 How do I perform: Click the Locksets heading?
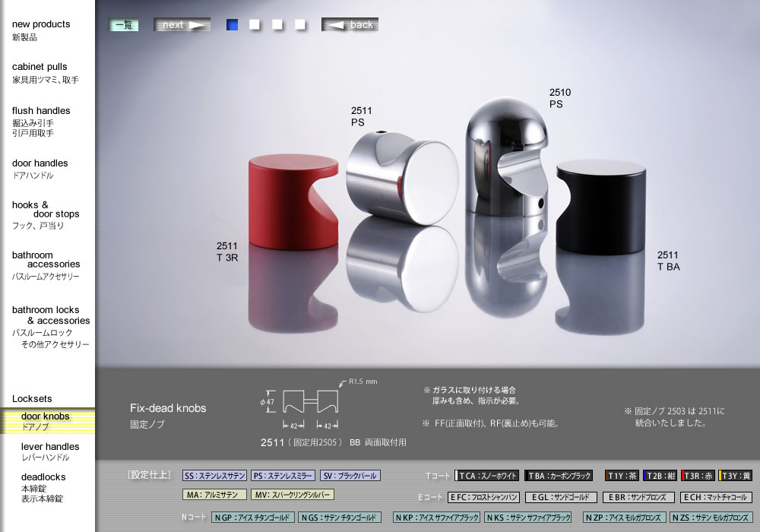(x=32, y=399)
